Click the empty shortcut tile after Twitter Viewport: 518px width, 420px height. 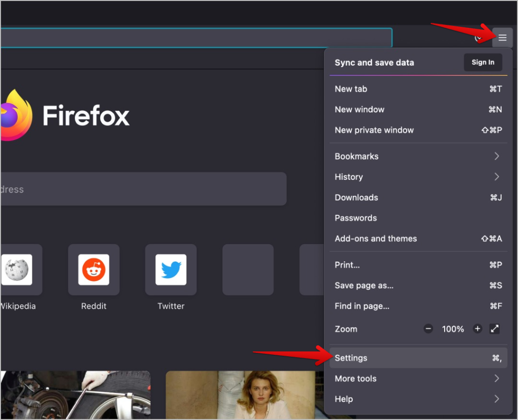[x=248, y=270]
